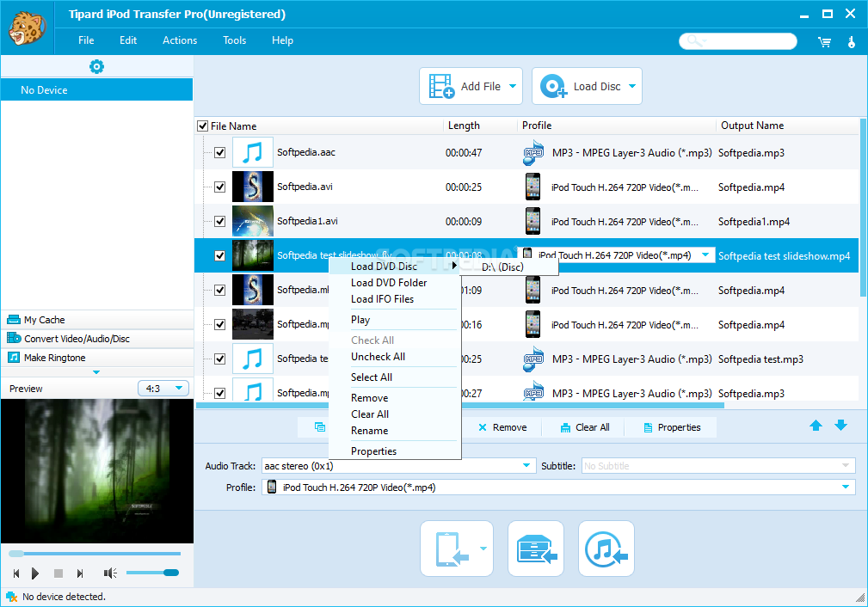Uncheck the checkbox of the 00:27 length row
Viewport: 868px width, 607px height.
(x=219, y=393)
